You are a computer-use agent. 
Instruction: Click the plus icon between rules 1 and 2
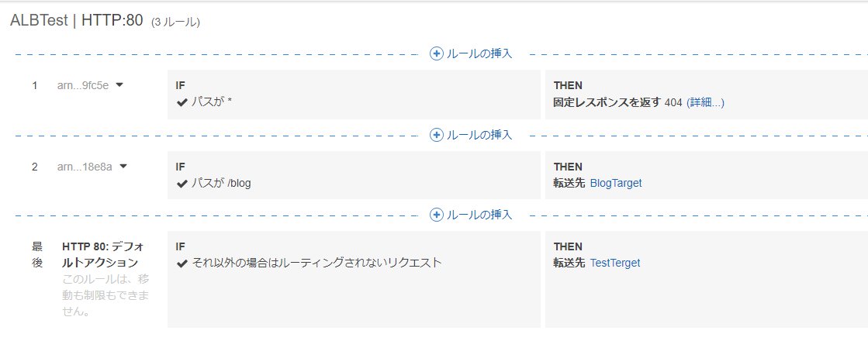tap(437, 135)
